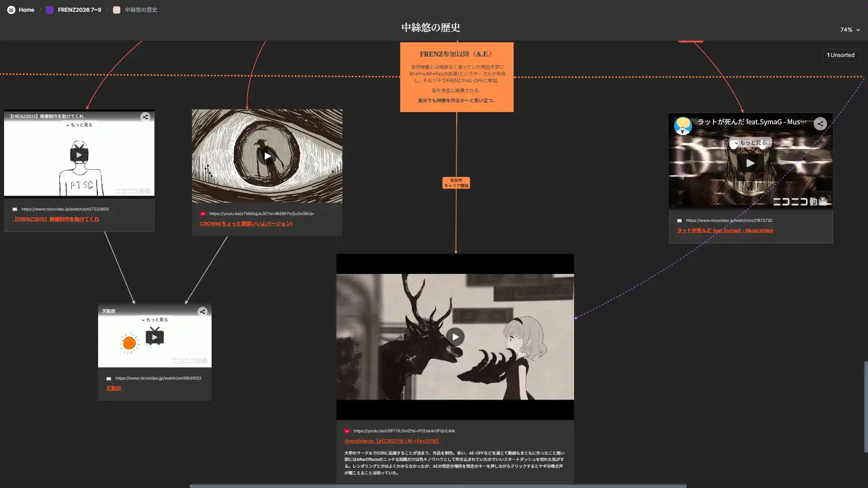Open the Amnéhilesie【#G2R2018 / M→Fes2018】link

coord(392,441)
